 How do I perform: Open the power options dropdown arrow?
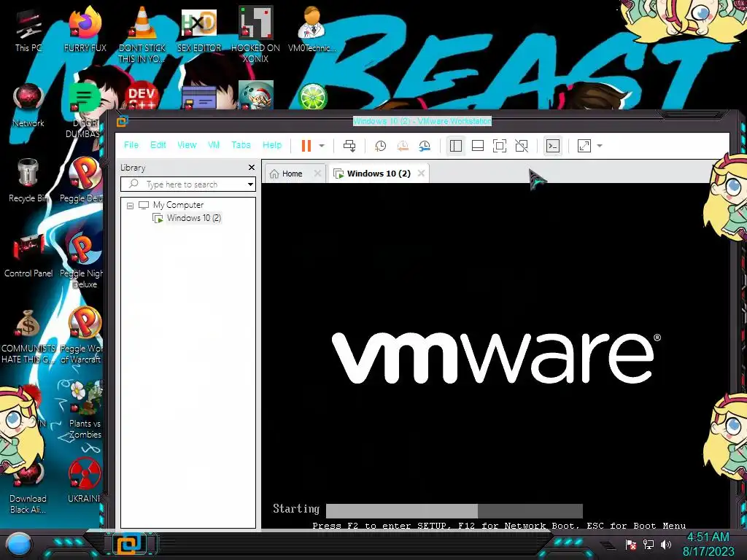tap(322, 146)
